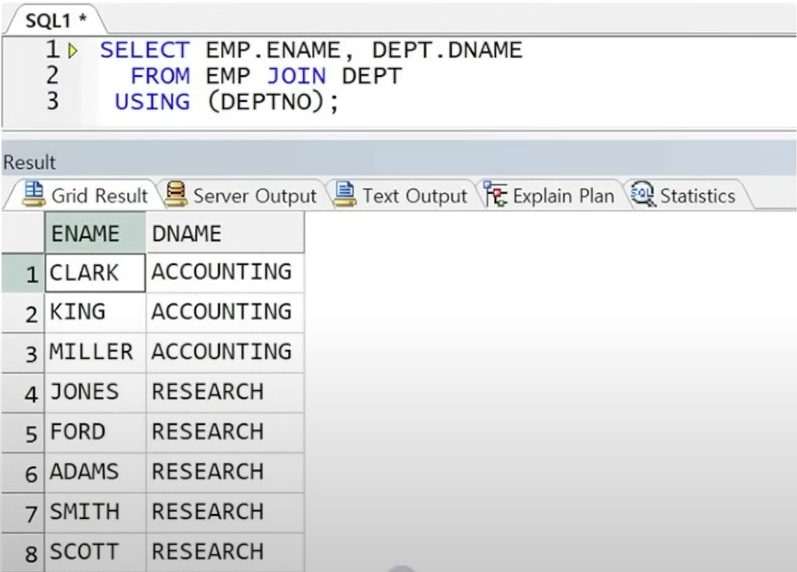Image resolution: width=797 pixels, height=572 pixels.
Task: Select ACCOUNTING cell in KING row
Action: point(225,313)
